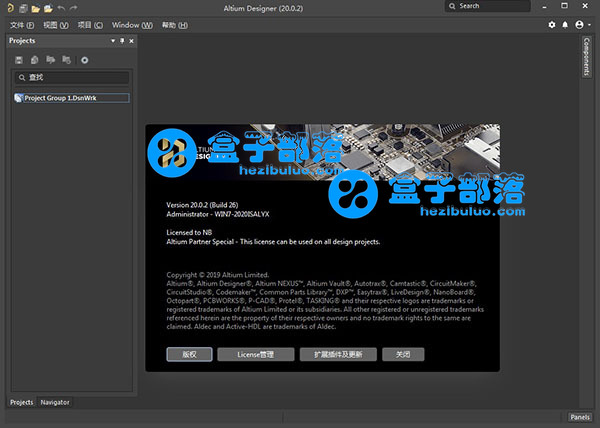Click the Project Group 1.DsnWrk workspace icon
This screenshot has height=428, width=600.
[18, 98]
